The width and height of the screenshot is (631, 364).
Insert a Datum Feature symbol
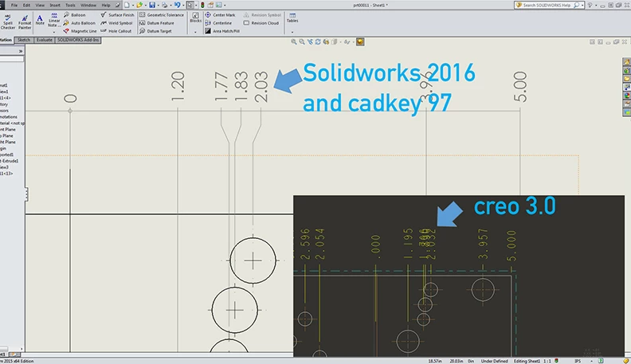156,23
